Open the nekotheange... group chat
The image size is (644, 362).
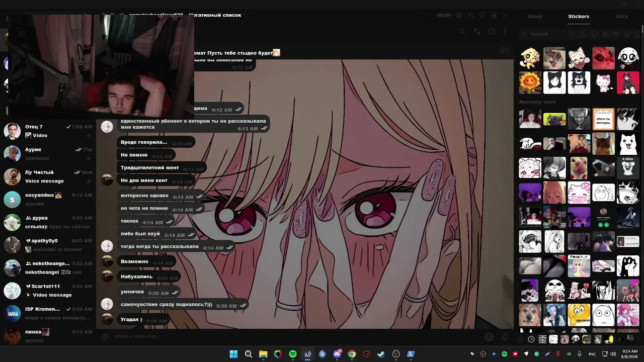(48, 267)
